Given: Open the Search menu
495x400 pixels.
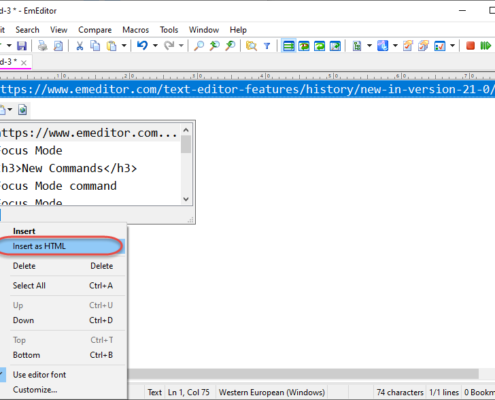Looking at the screenshot, I should point(27,30).
